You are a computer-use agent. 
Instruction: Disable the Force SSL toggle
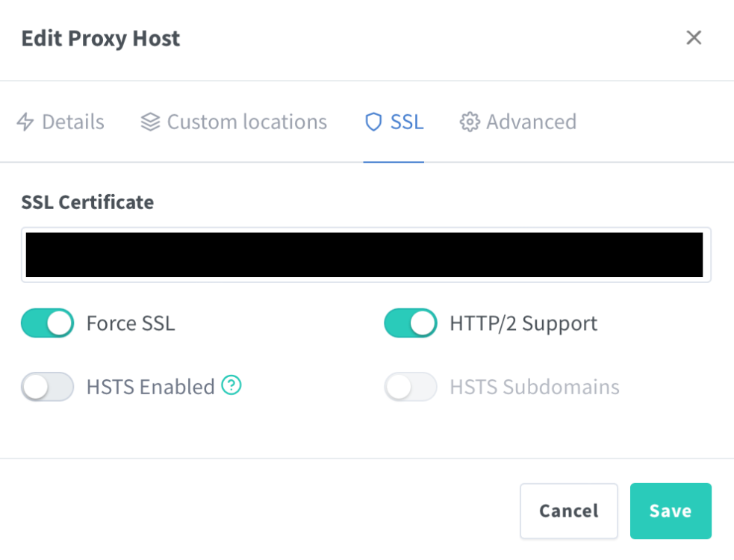tap(47, 323)
